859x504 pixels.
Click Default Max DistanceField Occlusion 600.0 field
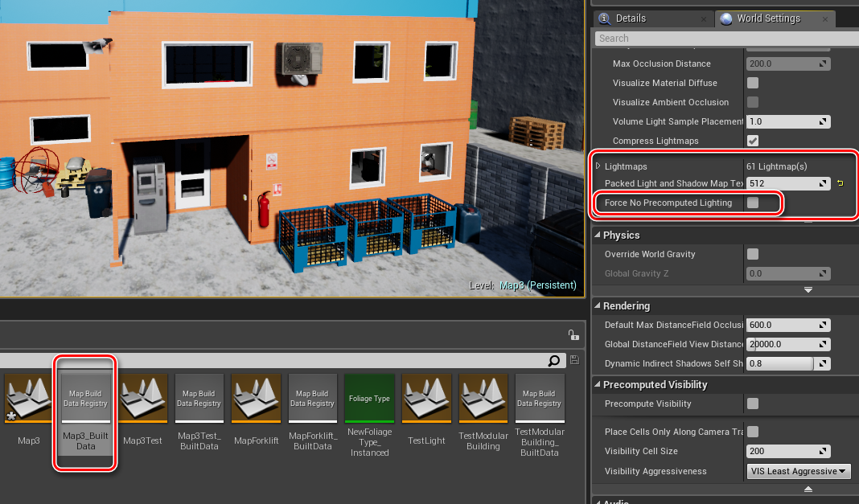[x=788, y=325]
